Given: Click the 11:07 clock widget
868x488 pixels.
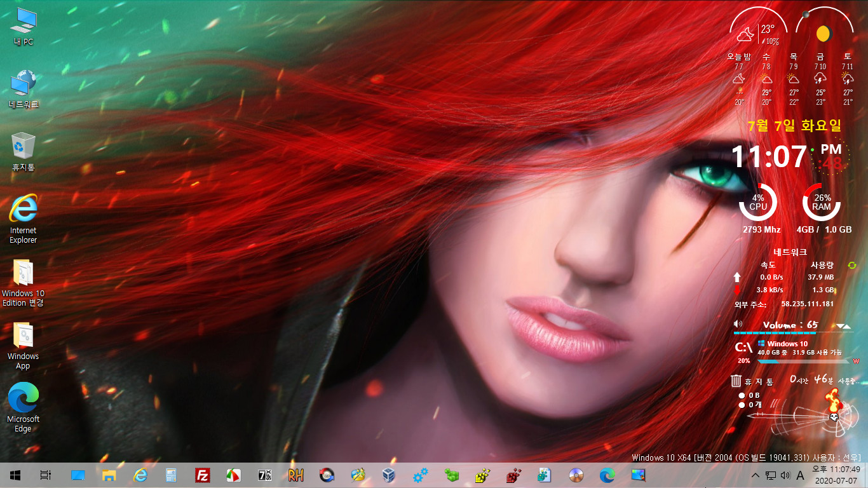Looking at the screenshot, I should 769,157.
